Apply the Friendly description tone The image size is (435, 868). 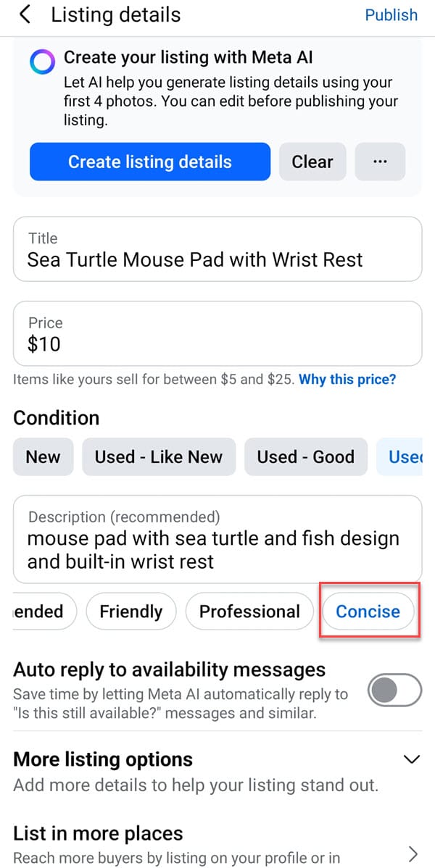click(130, 612)
